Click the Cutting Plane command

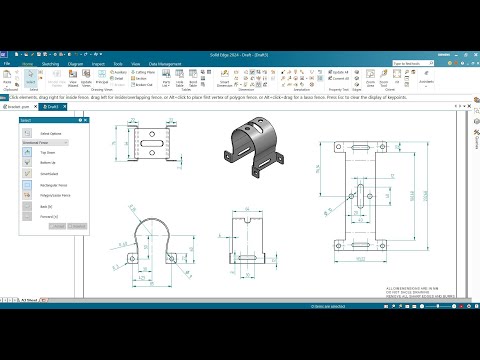point(143,72)
